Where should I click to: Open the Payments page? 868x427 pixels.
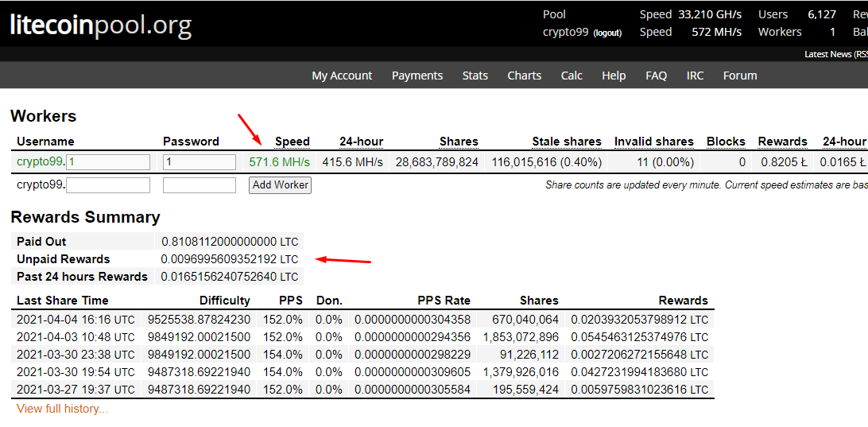point(417,76)
